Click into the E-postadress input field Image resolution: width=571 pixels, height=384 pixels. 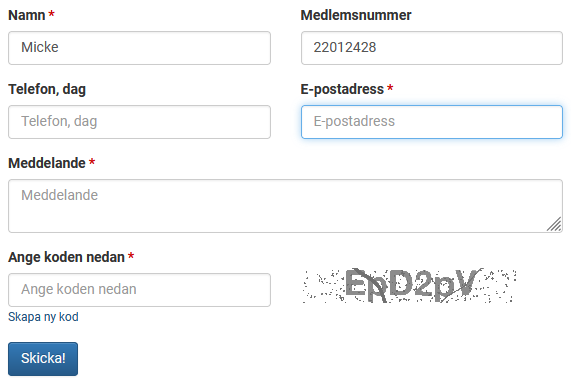(x=432, y=122)
